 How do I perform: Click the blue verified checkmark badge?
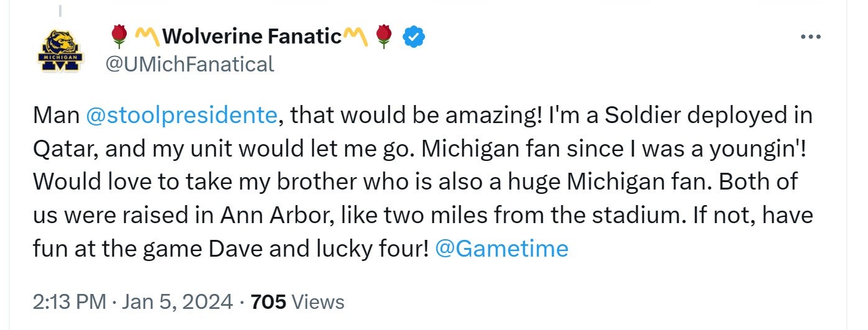[x=414, y=37]
